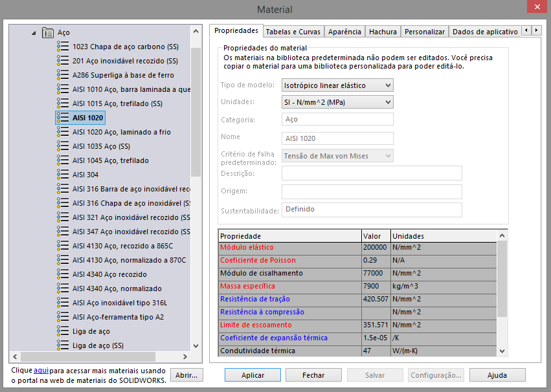Click the Aço folder library icon
This screenshot has width=551, height=392.
coord(48,32)
